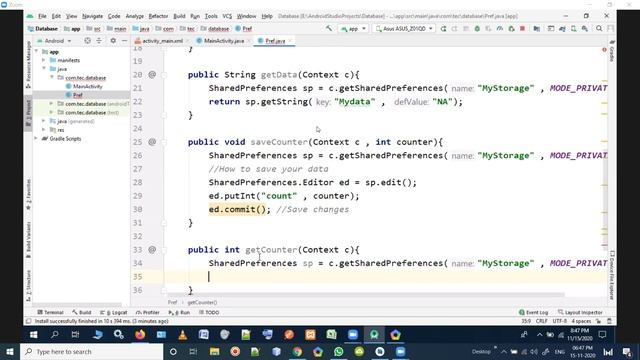Click the editor horizontal scrollbar
This screenshot has height=360, width=640.
point(365,294)
